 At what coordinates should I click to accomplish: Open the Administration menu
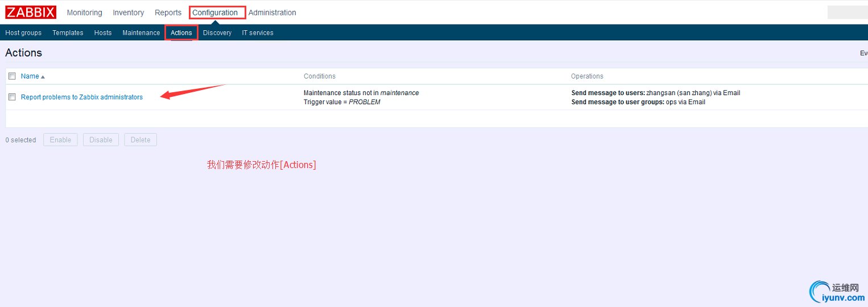272,13
